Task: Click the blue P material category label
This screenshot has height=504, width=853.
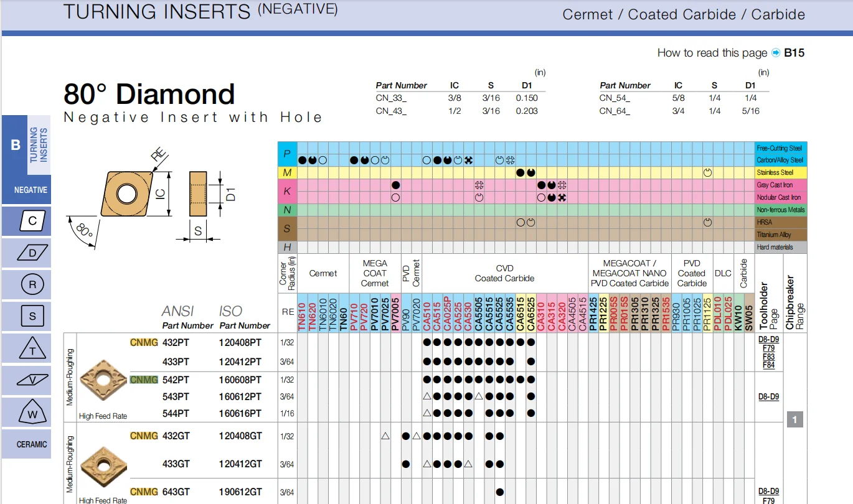Action: [287, 154]
